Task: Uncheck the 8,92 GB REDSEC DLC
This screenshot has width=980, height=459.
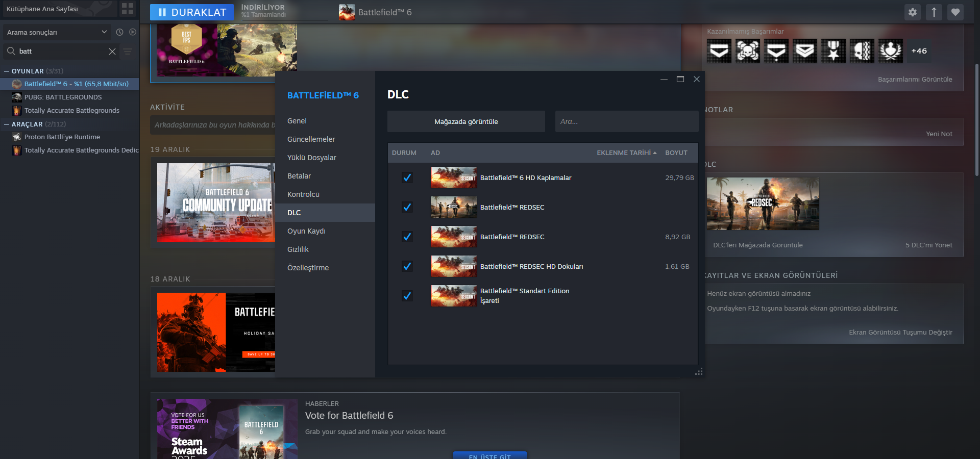Action: (x=407, y=237)
